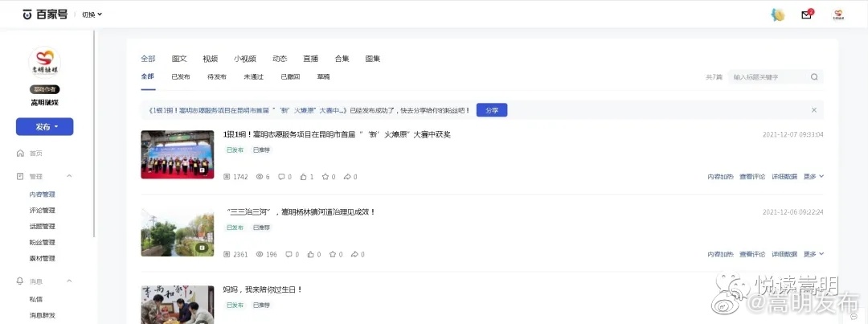This screenshot has height=324, width=868.
Task: Click view eye icon on 三三治三河 article
Action: 260,254
